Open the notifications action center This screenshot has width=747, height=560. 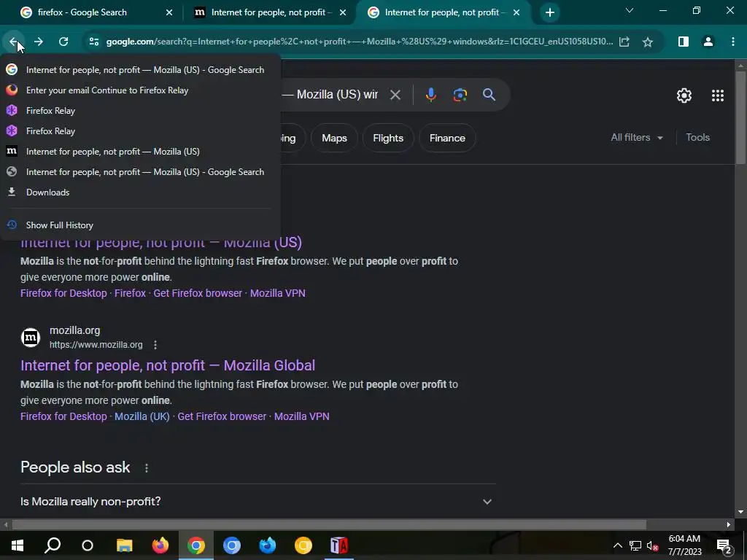click(724, 545)
